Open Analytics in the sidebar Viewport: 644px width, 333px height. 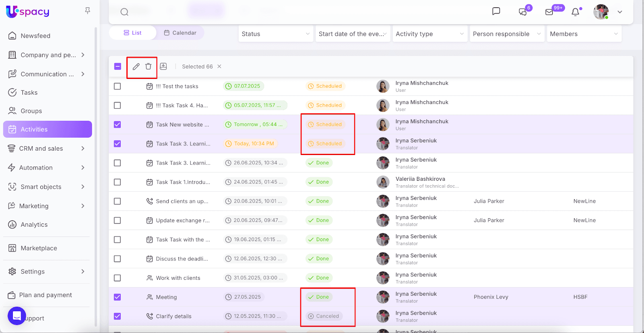[34, 225]
